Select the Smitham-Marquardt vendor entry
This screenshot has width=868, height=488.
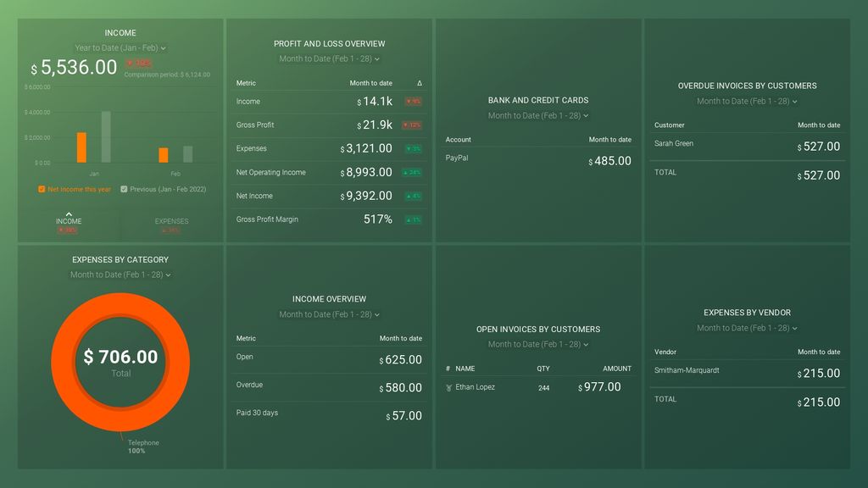pyautogui.click(x=747, y=373)
